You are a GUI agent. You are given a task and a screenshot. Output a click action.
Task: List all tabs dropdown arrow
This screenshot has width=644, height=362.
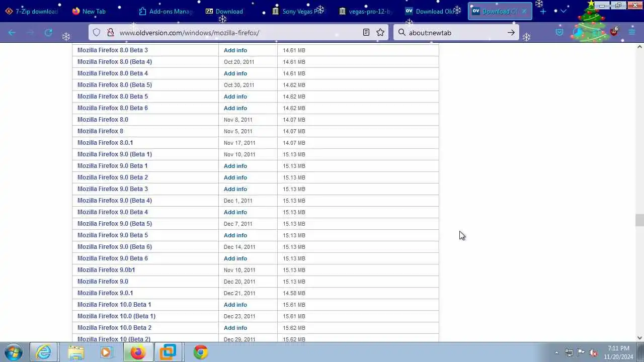point(563,11)
